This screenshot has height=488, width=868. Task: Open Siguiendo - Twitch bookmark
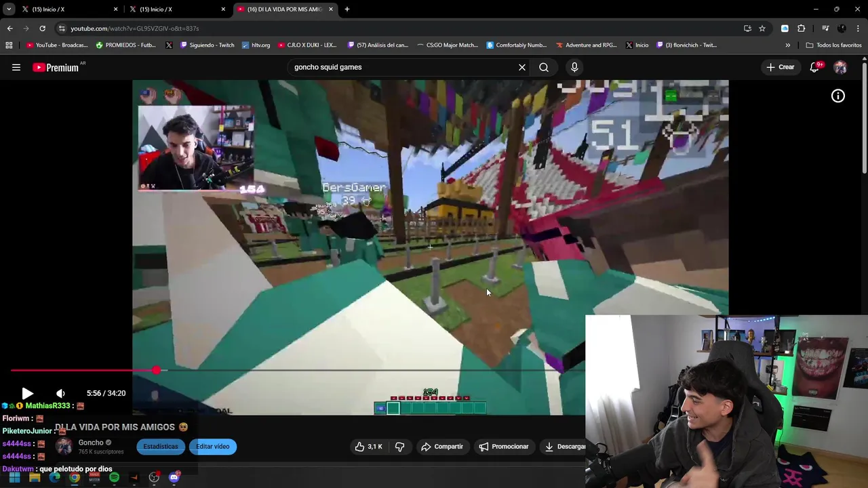click(x=207, y=45)
